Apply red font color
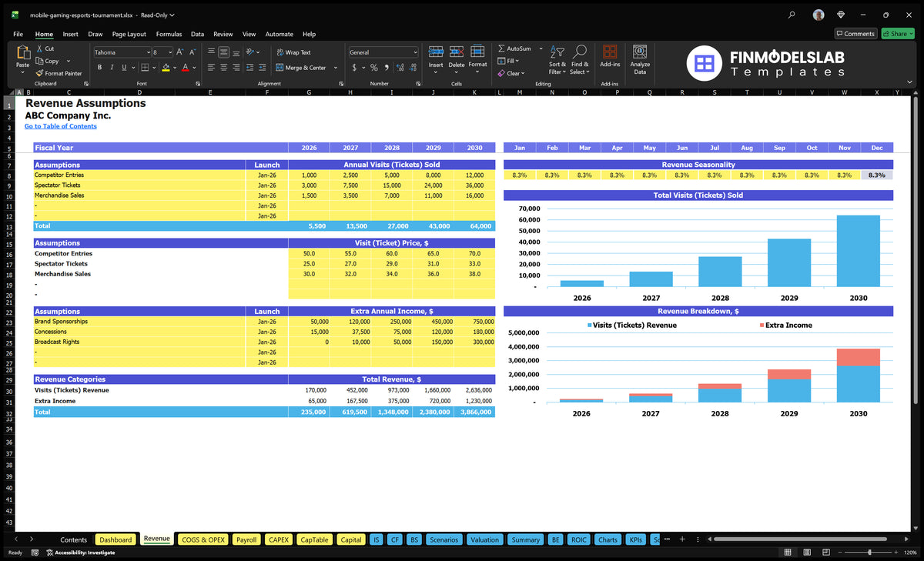 185,68
